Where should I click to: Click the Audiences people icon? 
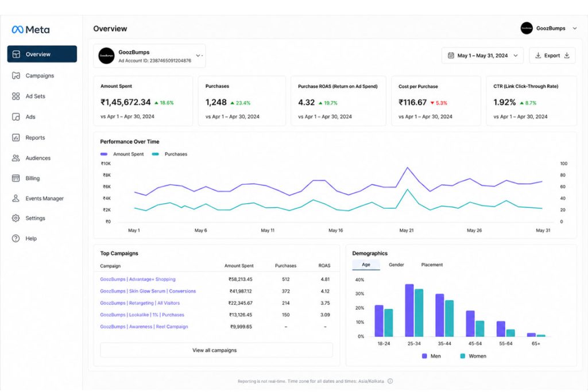pyautogui.click(x=16, y=158)
